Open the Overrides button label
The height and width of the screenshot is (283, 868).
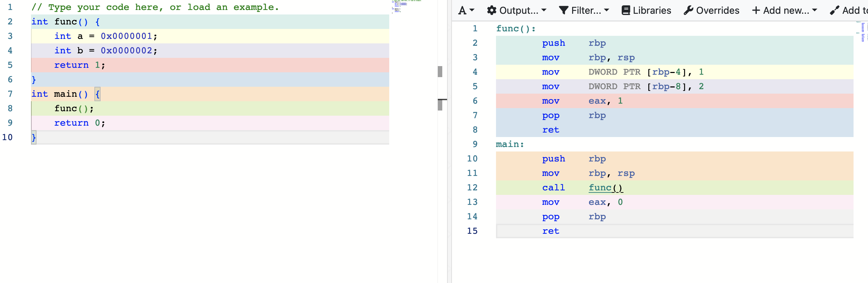[718, 10]
